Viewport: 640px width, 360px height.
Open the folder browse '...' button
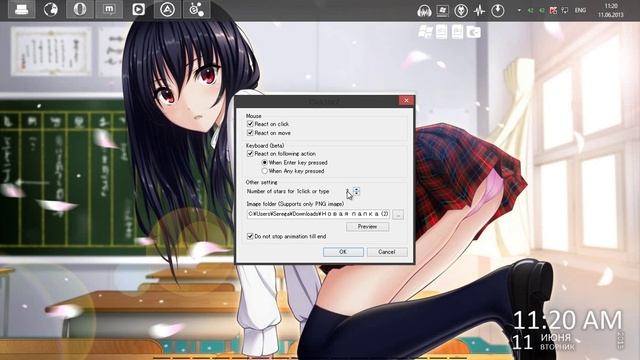[398, 214]
